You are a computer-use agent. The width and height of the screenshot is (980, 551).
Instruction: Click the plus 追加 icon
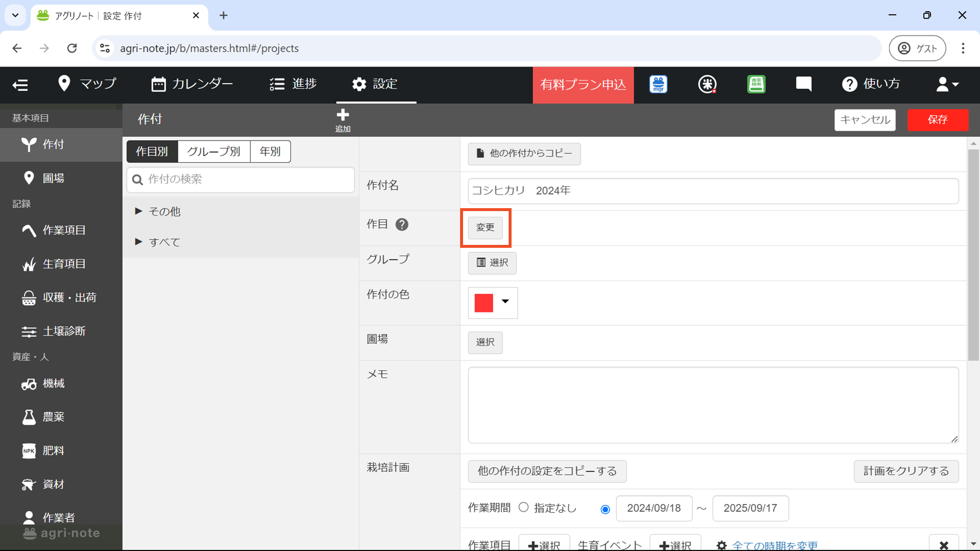tap(343, 120)
